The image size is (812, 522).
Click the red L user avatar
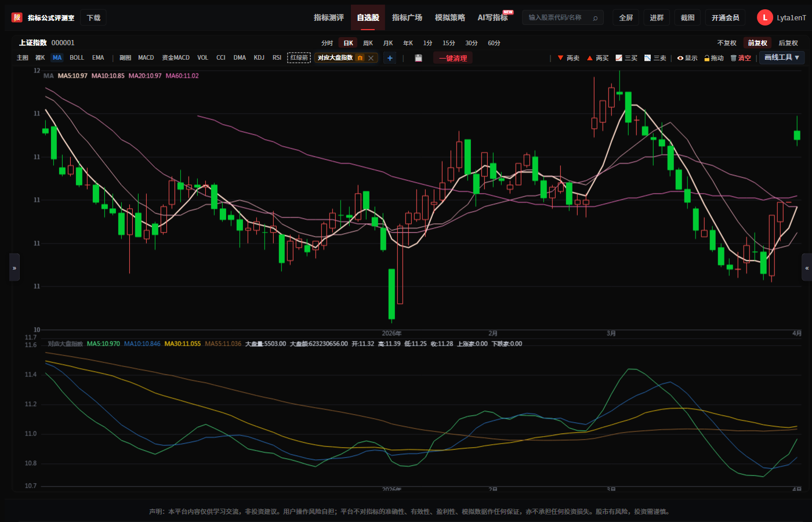764,18
